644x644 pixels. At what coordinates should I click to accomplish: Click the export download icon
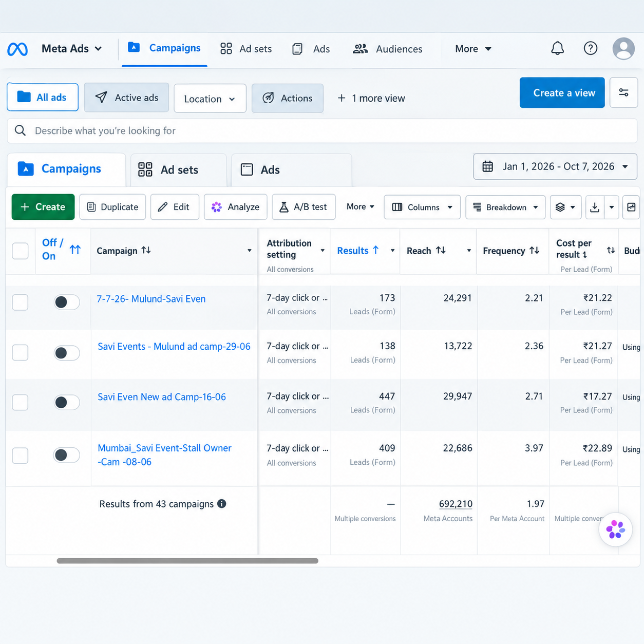(595, 207)
